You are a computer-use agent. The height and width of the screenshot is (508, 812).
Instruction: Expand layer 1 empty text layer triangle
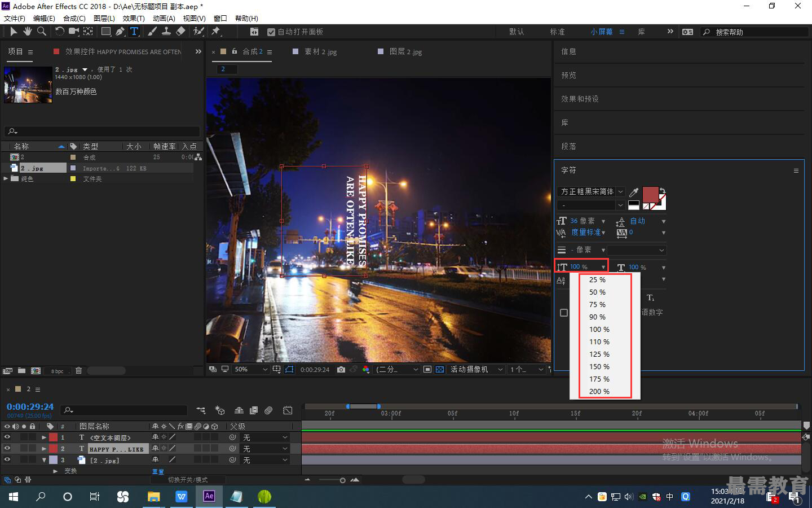pyautogui.click(x=44, y=437)
